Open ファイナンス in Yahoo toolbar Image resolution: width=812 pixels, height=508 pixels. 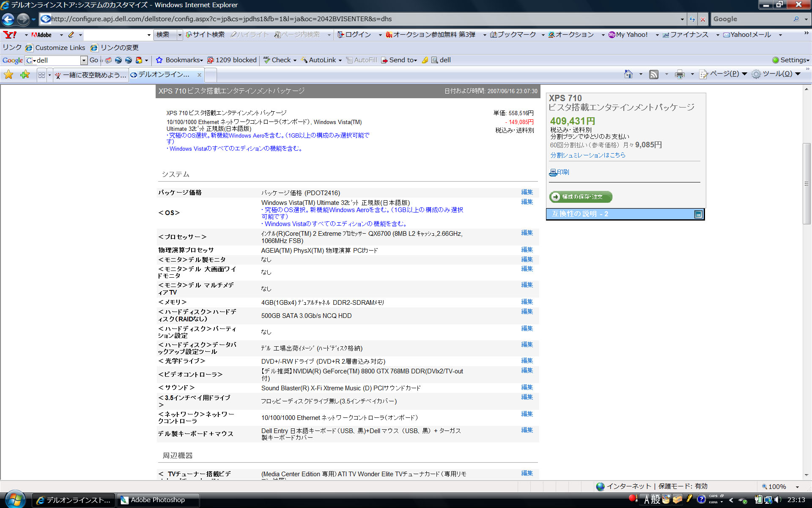685,35
